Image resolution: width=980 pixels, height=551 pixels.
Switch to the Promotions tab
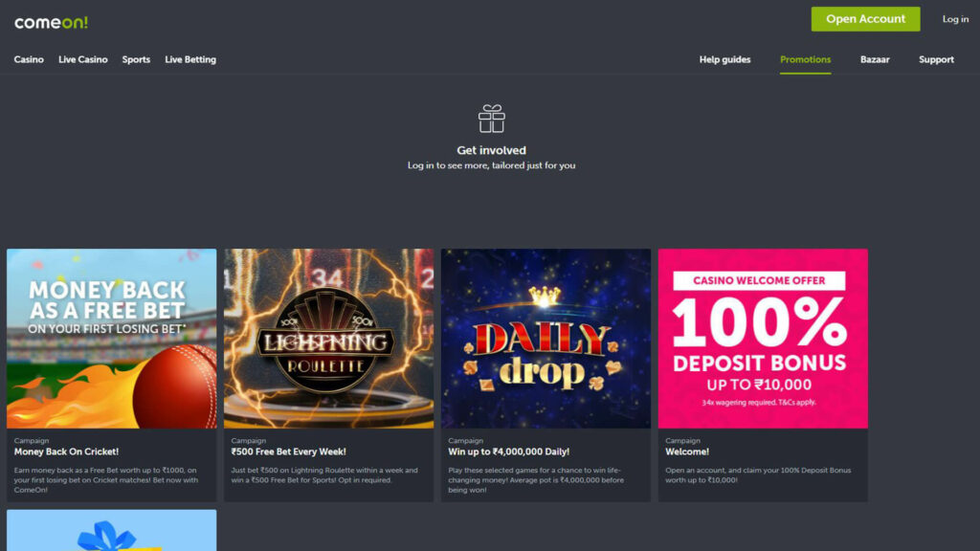[805, 59]
